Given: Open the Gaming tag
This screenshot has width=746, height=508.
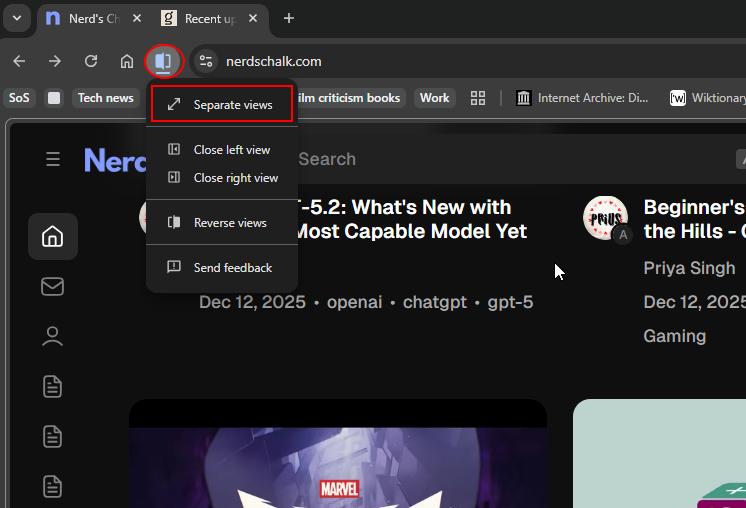Looking at the screenshot, I should (675, 336).
